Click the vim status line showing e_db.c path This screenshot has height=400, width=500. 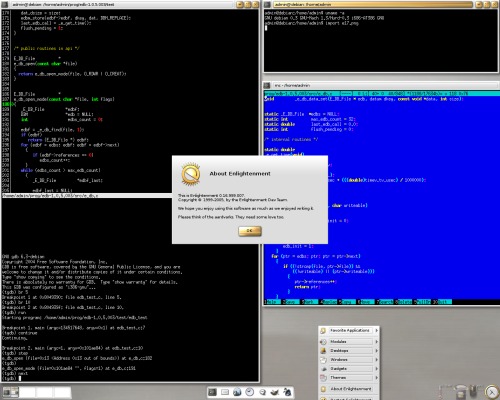coord(87,196)
